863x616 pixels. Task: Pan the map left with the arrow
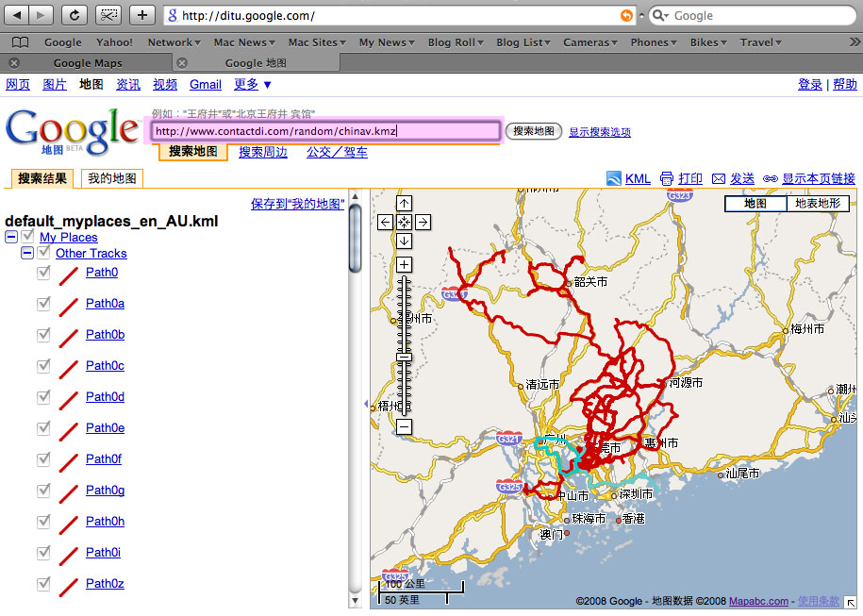point(385,223)
